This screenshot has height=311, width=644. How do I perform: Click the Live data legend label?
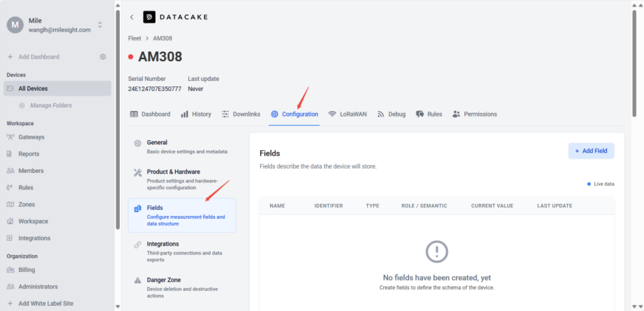tap(604, 184)
